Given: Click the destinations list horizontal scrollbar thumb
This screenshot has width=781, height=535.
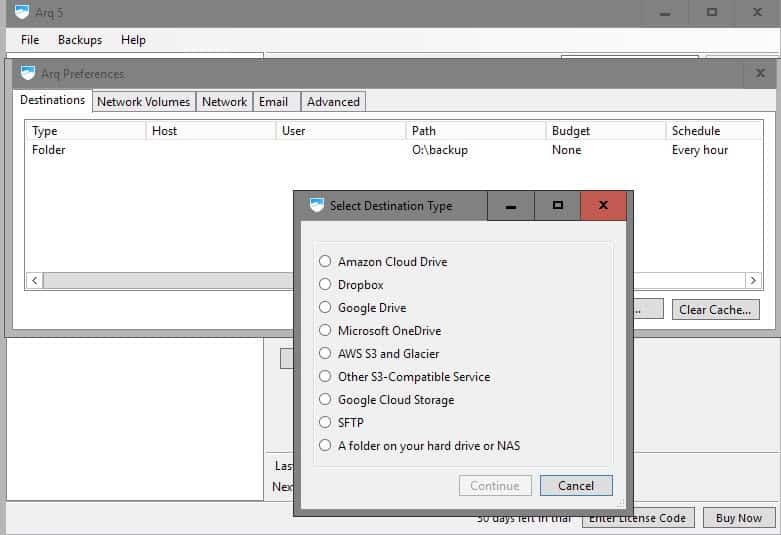Looking at the screenshot, I should point(168,280).
